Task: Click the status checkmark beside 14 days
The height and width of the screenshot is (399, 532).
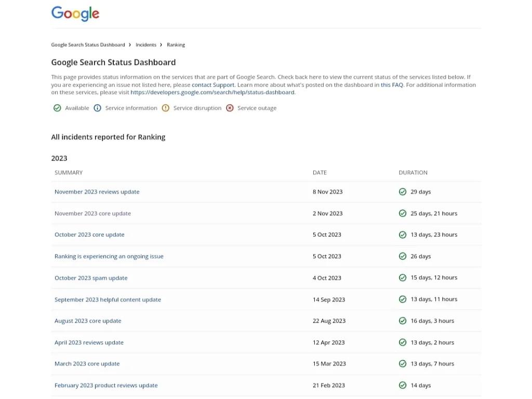Action: pos(403,385)
